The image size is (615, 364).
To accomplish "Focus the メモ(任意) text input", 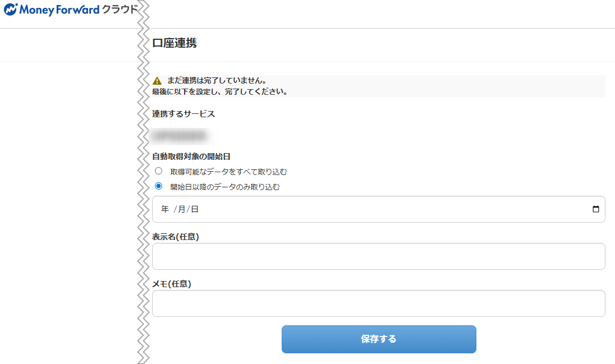I will click(x=378, y=303).
